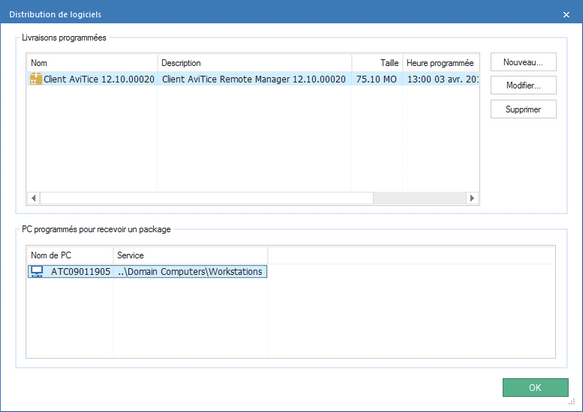Sort by the Taille column header

click(377, 63)
